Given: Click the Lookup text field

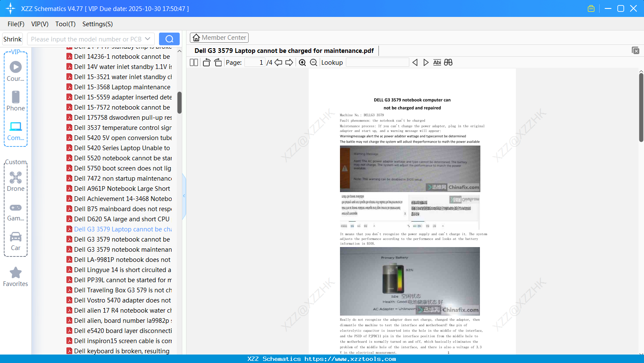Looking at the screenshot, I should pyautogui.click(x=378, y=63).
